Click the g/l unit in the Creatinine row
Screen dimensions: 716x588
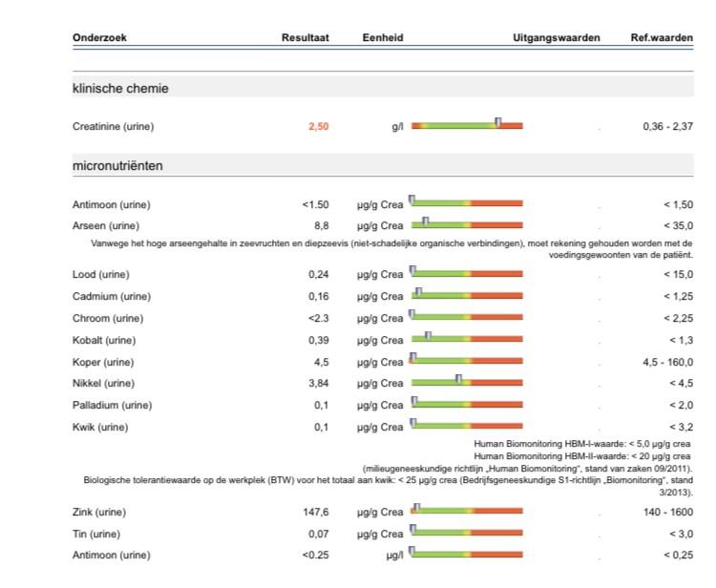398,127
